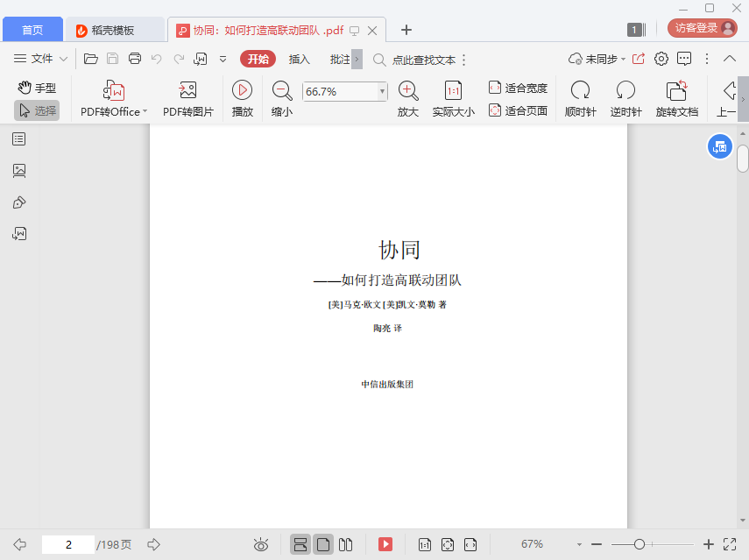749x560 pixels.
Task: Click the 访客登录 login button
Action: 702,28
